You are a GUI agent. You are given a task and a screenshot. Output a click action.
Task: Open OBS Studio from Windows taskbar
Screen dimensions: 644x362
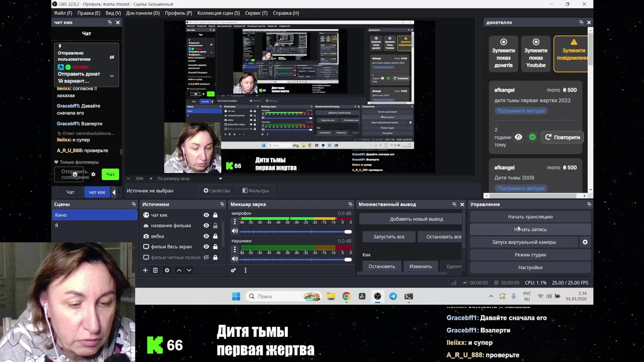pos(377,296)
